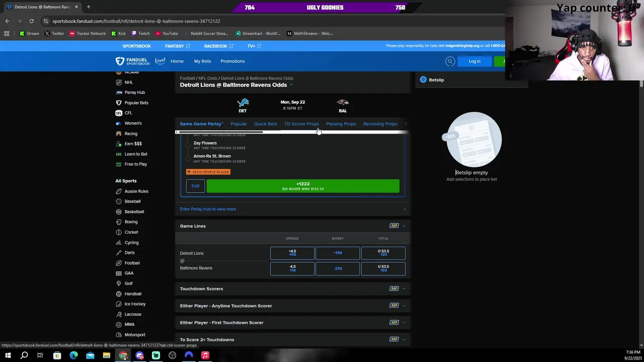Screen dimensions: 644x362
Task: Switch to the Popular tab
Action: 238,124
